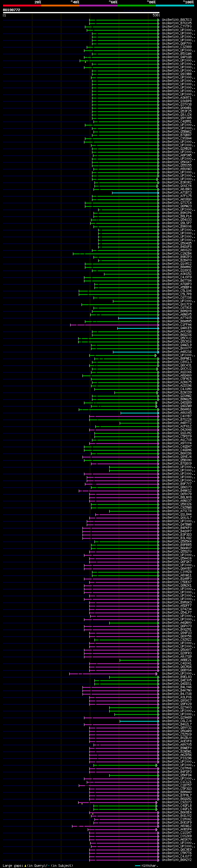Select hit label UniRef100_Q6C431

[x=177, y=365]
